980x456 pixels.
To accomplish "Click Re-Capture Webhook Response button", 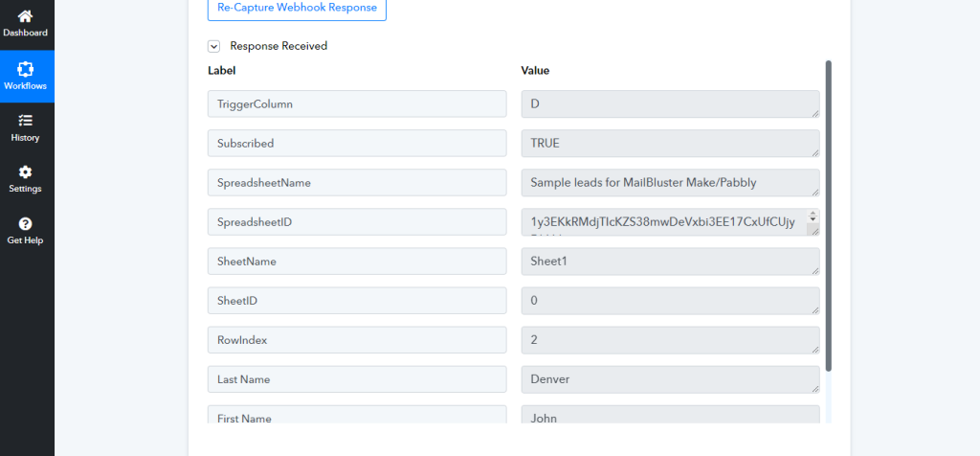I will (297, 9).
